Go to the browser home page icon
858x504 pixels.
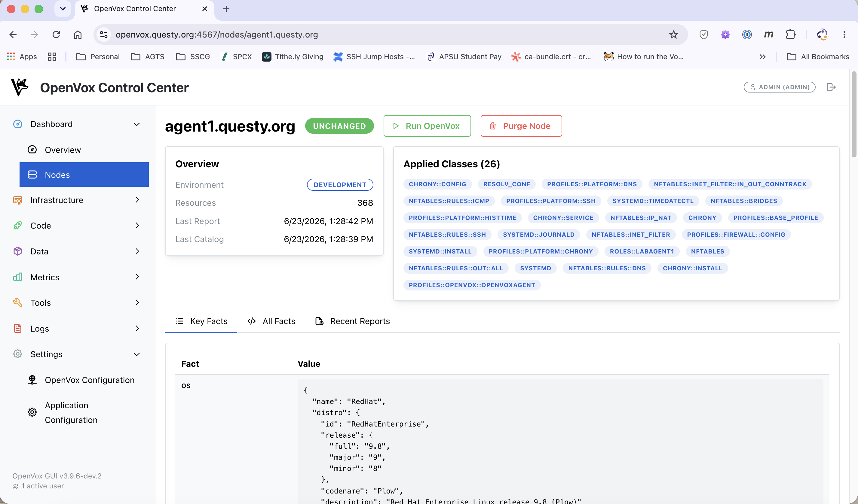[x=78, y=34]
